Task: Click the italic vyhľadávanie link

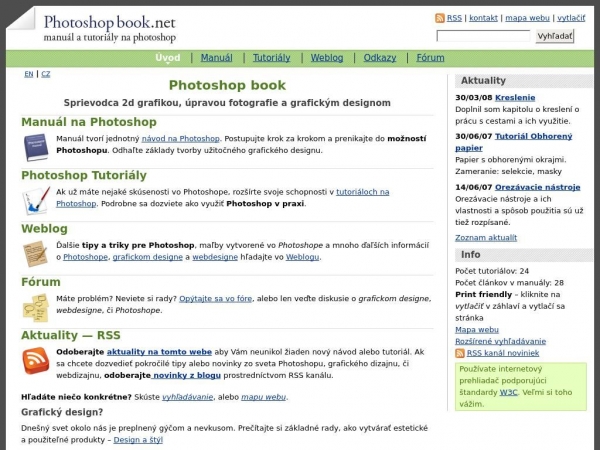Action: coord(188,397)
